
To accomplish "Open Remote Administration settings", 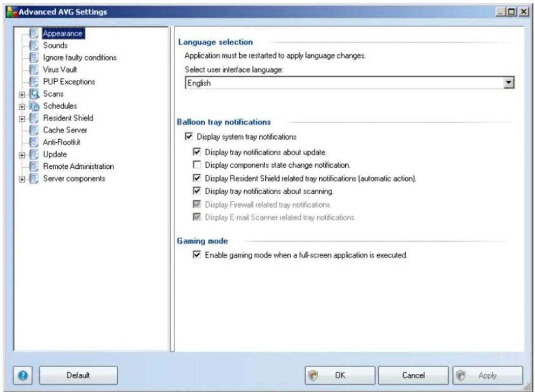I will [x=78, y=166].
